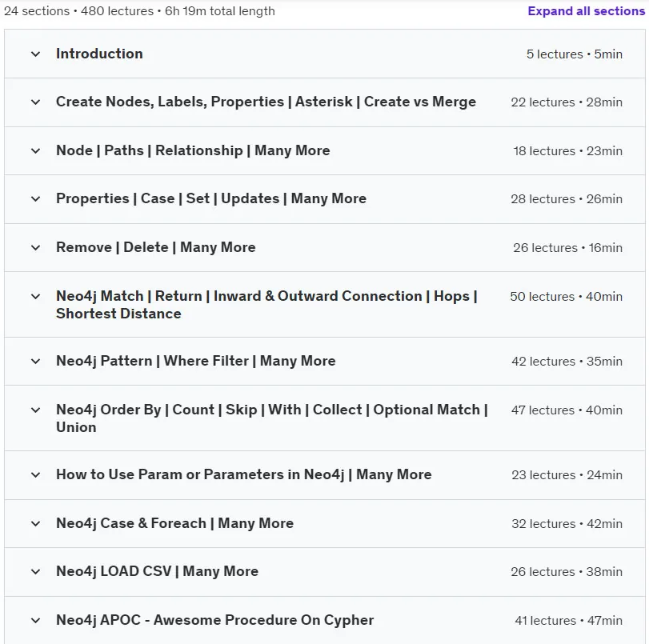The width and height of the screenshot is (649, 644).
Task: Click Expand all sections link
Action: point(586,11)
